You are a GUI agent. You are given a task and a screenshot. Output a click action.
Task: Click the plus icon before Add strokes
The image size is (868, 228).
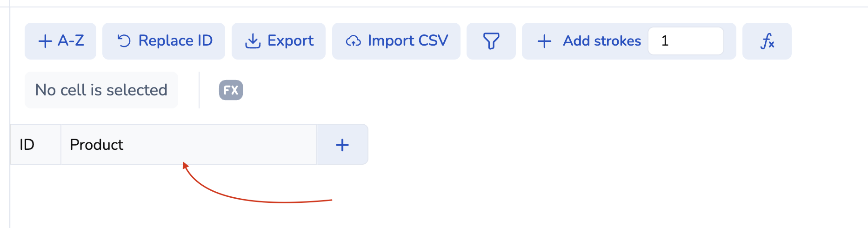click(544, 41)
